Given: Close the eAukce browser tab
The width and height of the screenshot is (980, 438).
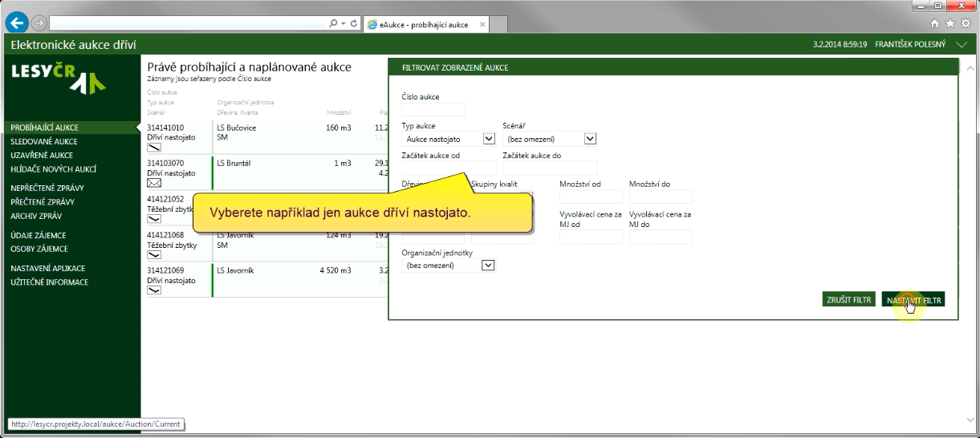Looking at the screenshot, I should (x=482, y=25).
